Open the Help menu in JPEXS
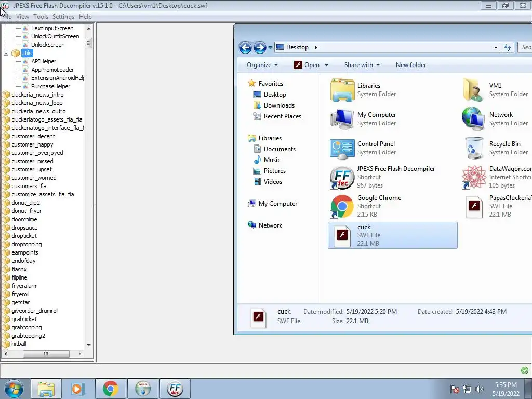Screen dimensions: 532x399 pyautogui.click(x=85, y=16)
